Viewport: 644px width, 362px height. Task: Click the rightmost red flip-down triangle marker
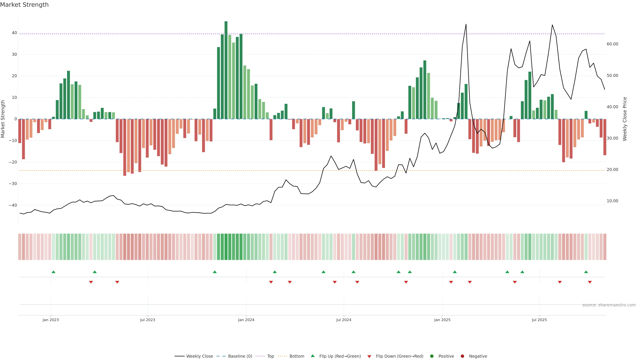pyautogui.click(x=590, y=282)
